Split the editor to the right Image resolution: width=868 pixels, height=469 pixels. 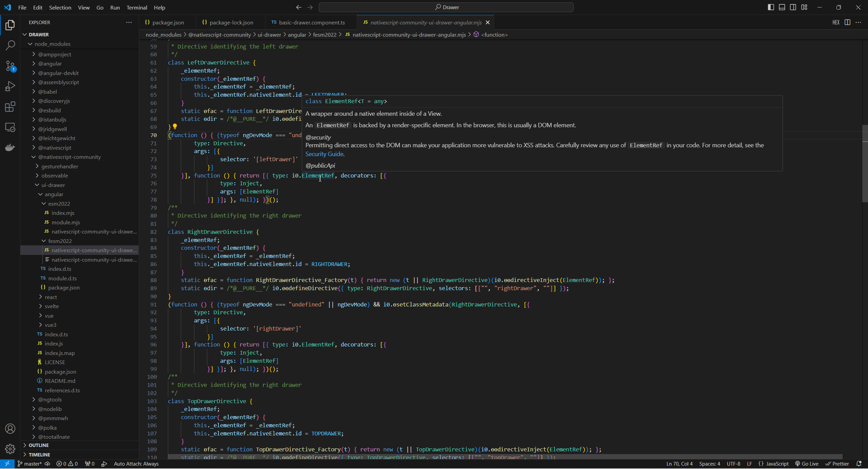coord(847,22)
